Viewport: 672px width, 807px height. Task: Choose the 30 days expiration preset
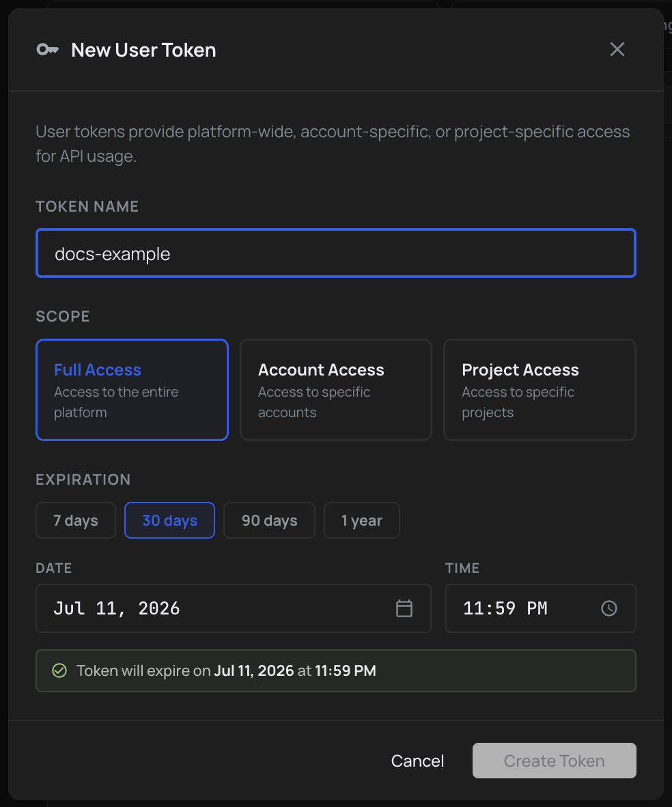pyautogui.click(x=169, y=520)
